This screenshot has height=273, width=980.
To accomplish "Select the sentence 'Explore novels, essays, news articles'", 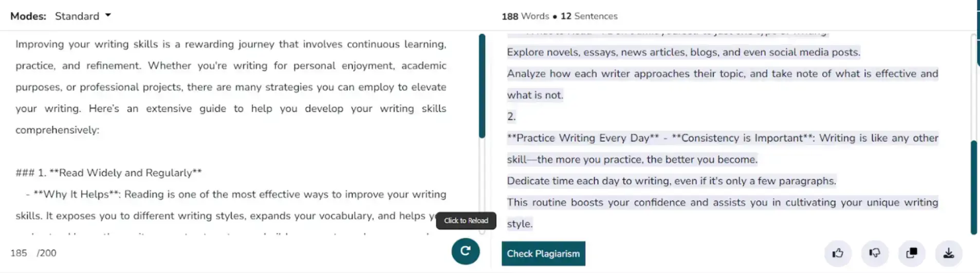I will (683, 52).
